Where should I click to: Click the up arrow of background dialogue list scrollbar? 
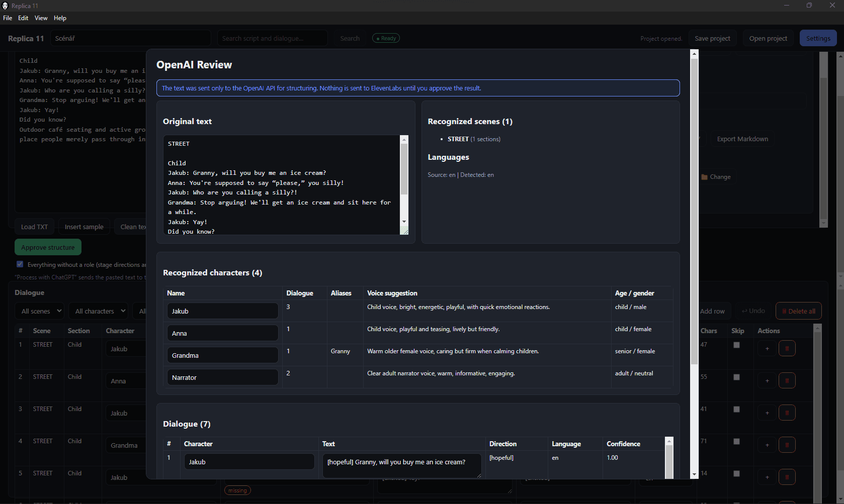coord(817,328)
